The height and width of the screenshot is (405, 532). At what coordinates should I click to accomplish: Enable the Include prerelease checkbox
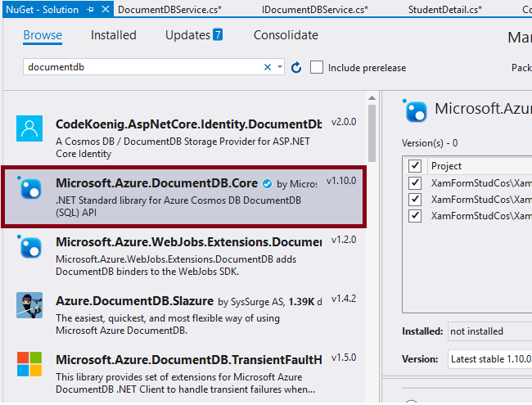pyautogui.click(x=317, y=68)
